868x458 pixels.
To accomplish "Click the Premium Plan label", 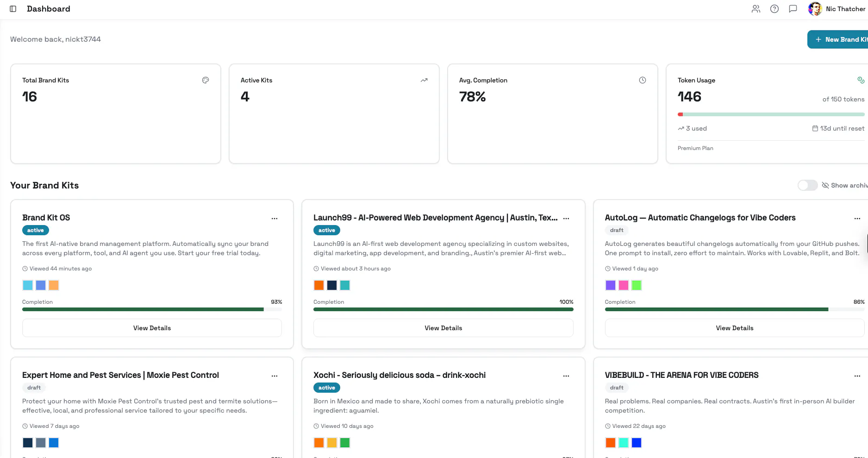I will click(x=695, y=148).
